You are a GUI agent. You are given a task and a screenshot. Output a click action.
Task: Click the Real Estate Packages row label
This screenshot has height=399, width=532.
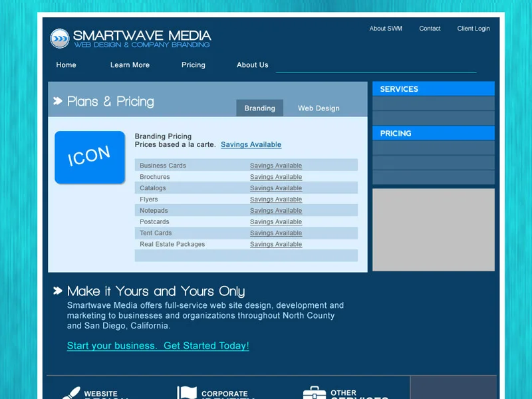(172, 244)
